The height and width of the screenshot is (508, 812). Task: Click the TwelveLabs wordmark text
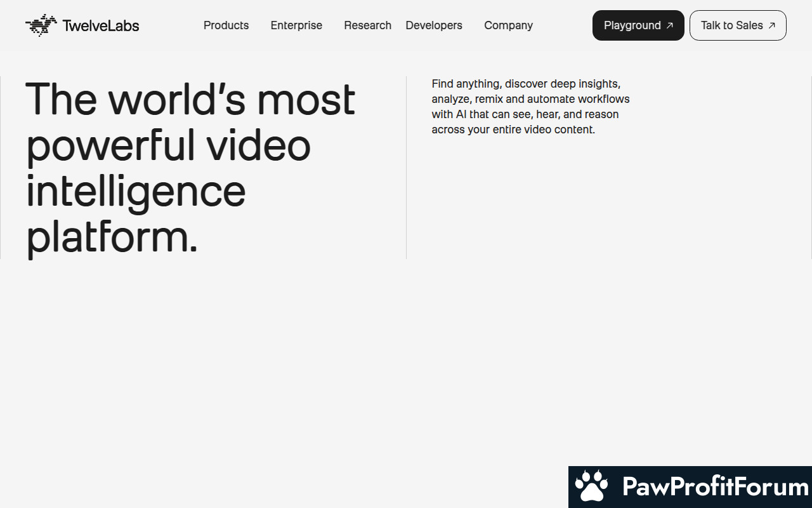(x=101, y=25)
